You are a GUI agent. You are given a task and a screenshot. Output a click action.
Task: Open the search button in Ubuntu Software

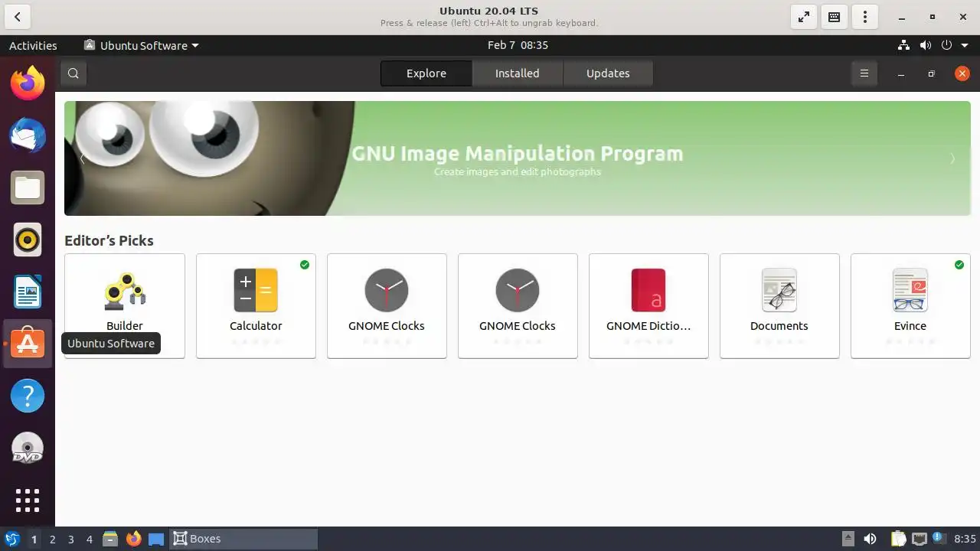73,73
